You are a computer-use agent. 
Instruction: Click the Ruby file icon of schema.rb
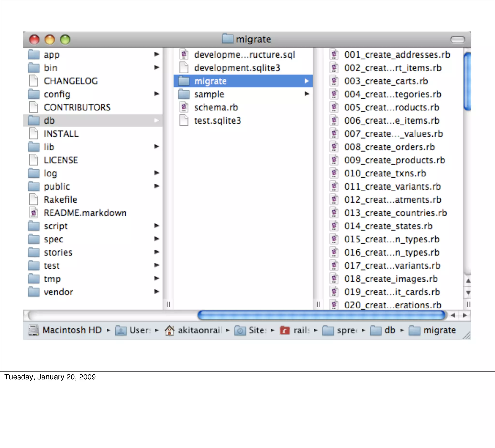tap(184, 107)
